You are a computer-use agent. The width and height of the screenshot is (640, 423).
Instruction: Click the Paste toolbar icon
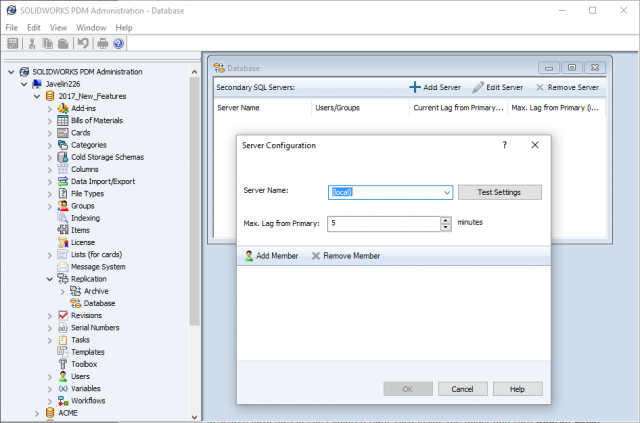pos(63,43)
